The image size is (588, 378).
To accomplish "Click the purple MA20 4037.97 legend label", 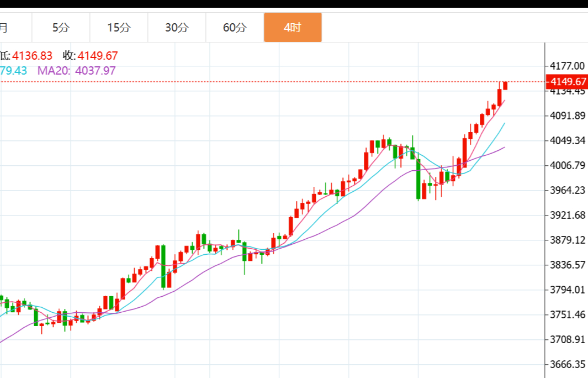I will [x=76, y=71].
